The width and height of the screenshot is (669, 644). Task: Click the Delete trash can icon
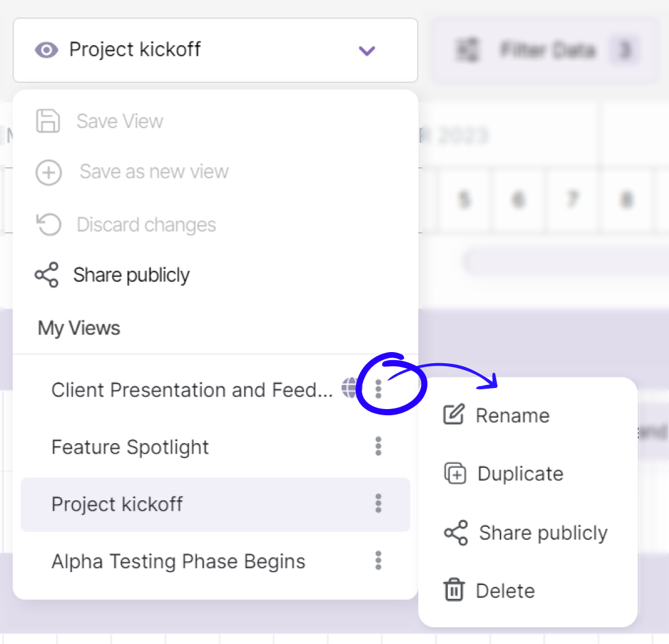(455, 590)
